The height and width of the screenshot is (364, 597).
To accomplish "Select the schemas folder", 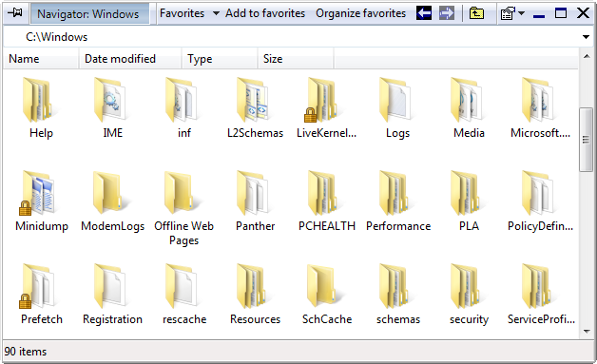I will pos(397,295).
